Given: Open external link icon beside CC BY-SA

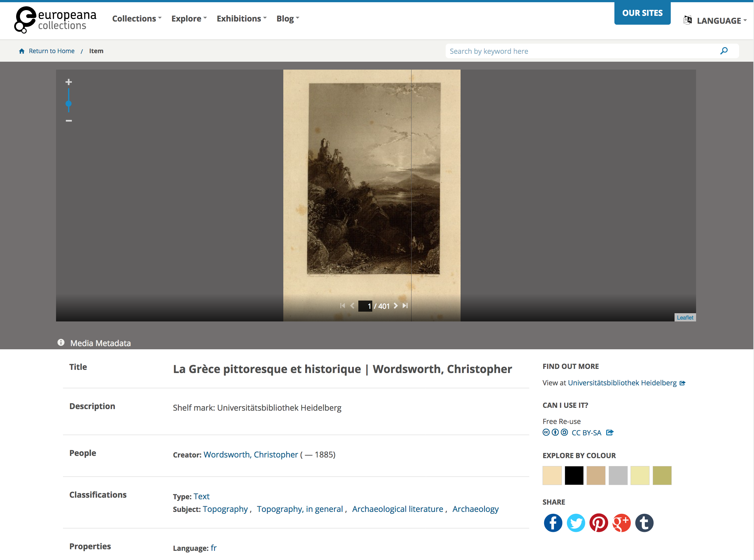Looking at the screenshot, I should pos(610,432).
